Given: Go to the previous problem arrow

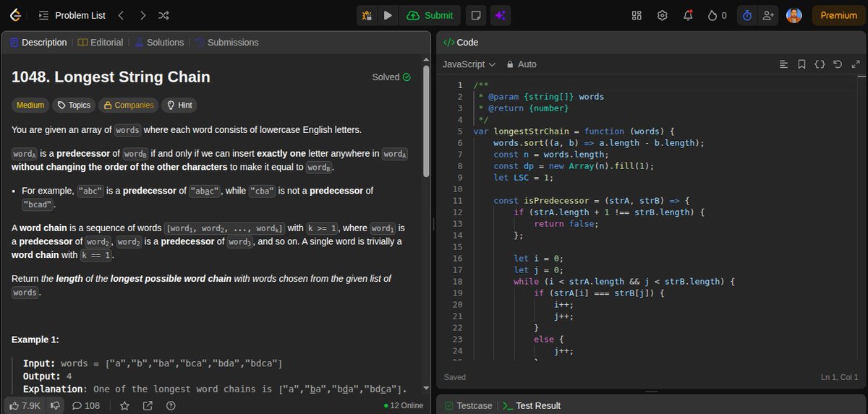Looking at the screenshot, I should click(x=121, y=15).
